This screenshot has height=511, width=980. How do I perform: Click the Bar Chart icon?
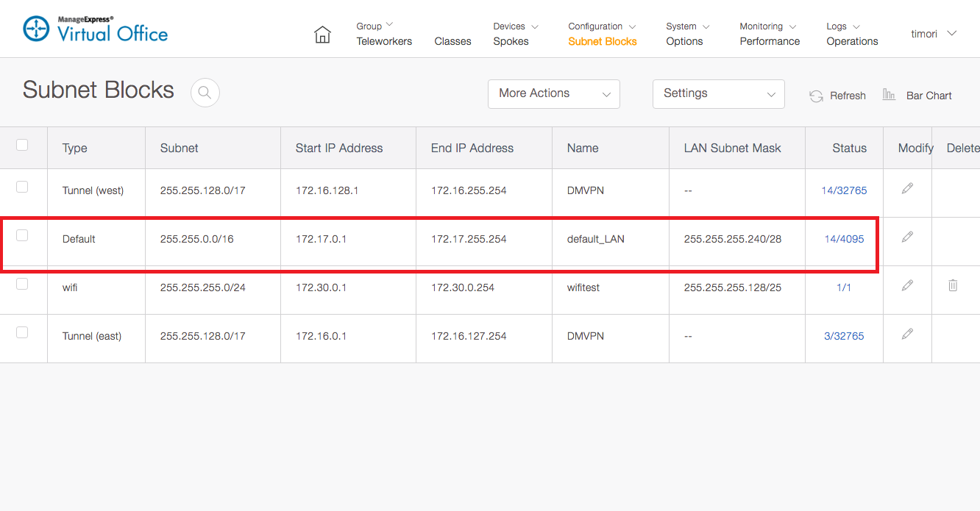point(889,95)
